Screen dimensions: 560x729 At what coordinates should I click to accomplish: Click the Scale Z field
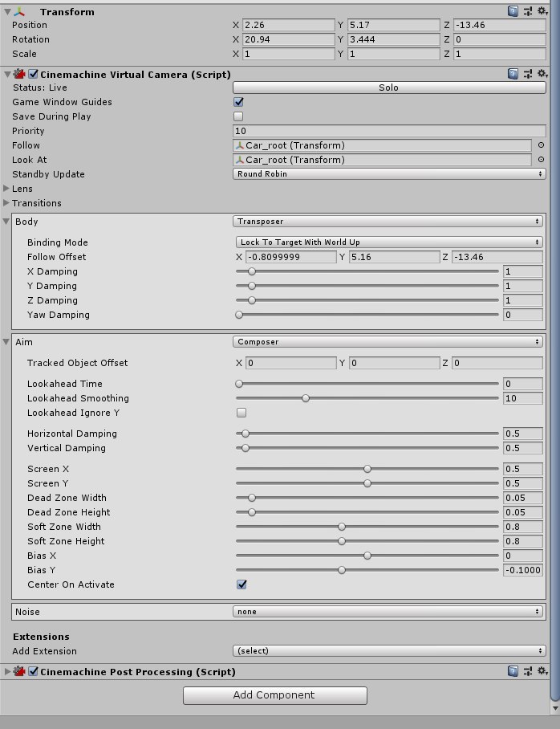pos(500,54)
